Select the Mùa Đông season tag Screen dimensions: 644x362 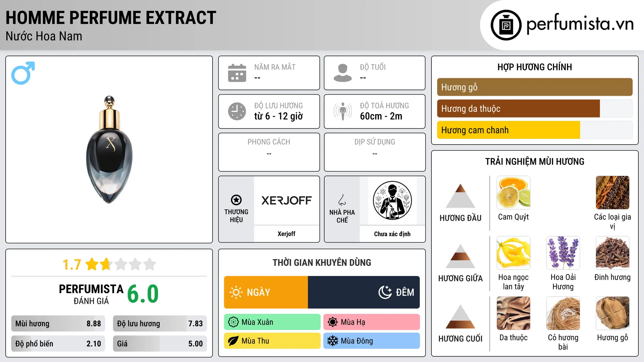[x=372, y=341]
